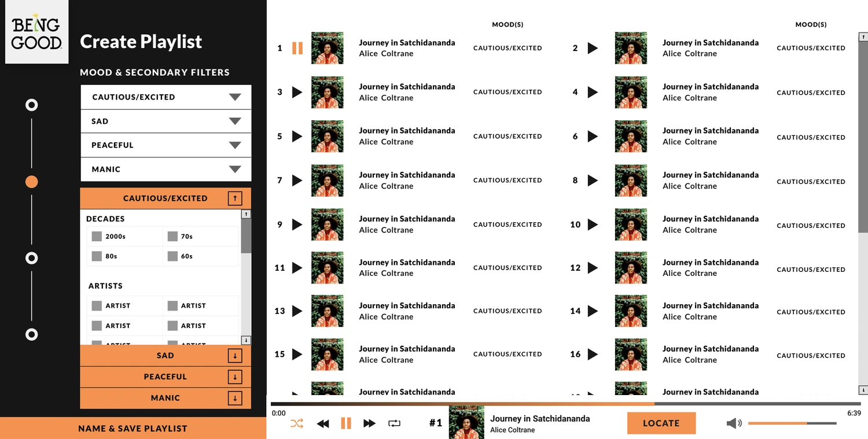The height and width of the screenshot is (439, 868).
Task: Skip forward to the next track
Action: point(369,423)
